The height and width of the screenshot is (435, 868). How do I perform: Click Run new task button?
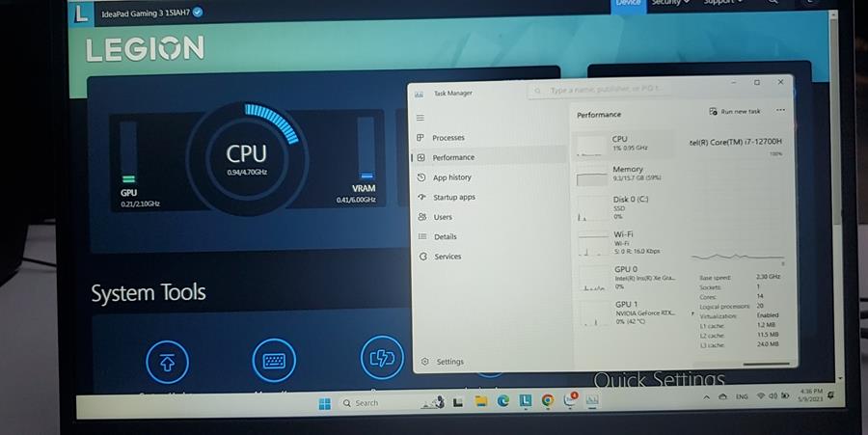click(x=735, y=111)
